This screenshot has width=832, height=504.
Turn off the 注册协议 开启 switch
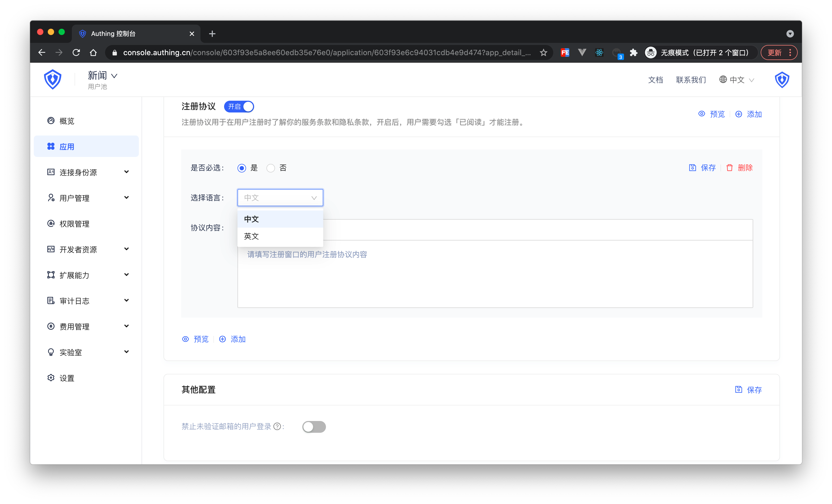pos(239,107)
